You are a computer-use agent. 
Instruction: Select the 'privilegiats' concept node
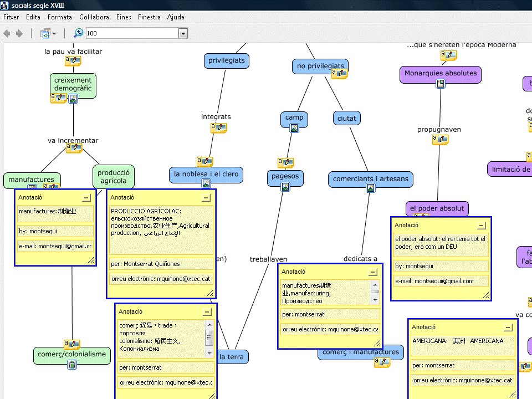(226, 60)
